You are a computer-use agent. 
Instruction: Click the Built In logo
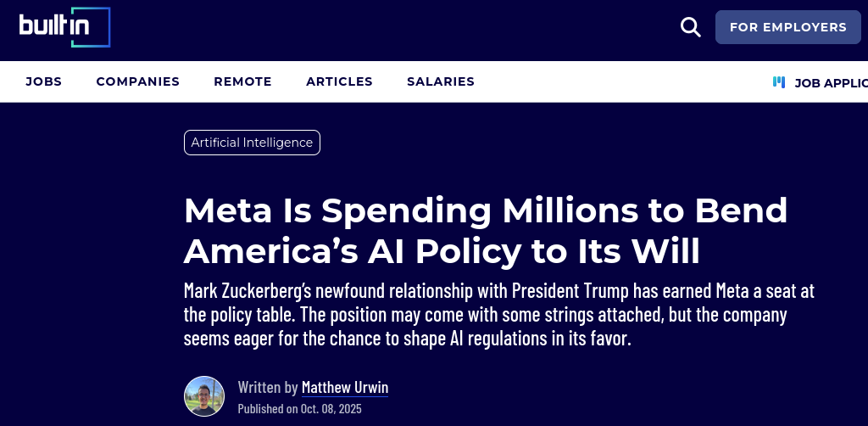pos(65,26)
